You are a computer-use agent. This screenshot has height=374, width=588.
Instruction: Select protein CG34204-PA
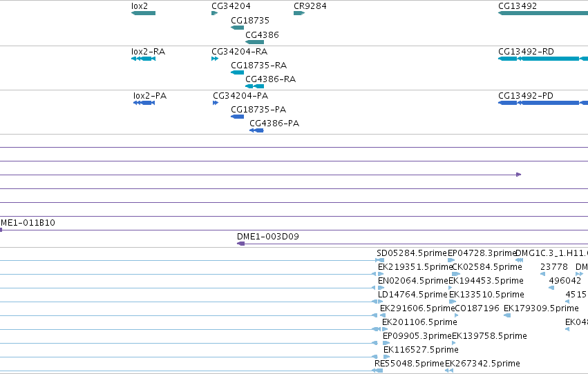pos(216,103)
